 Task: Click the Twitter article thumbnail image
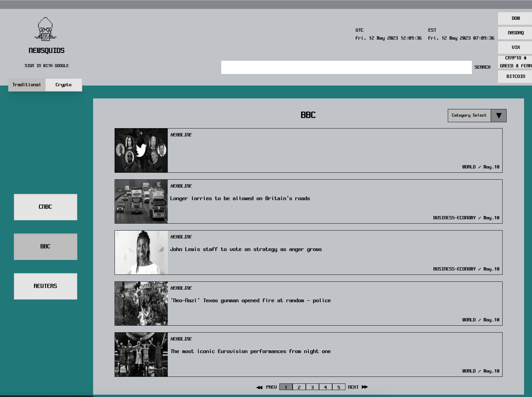pos(141,150)
